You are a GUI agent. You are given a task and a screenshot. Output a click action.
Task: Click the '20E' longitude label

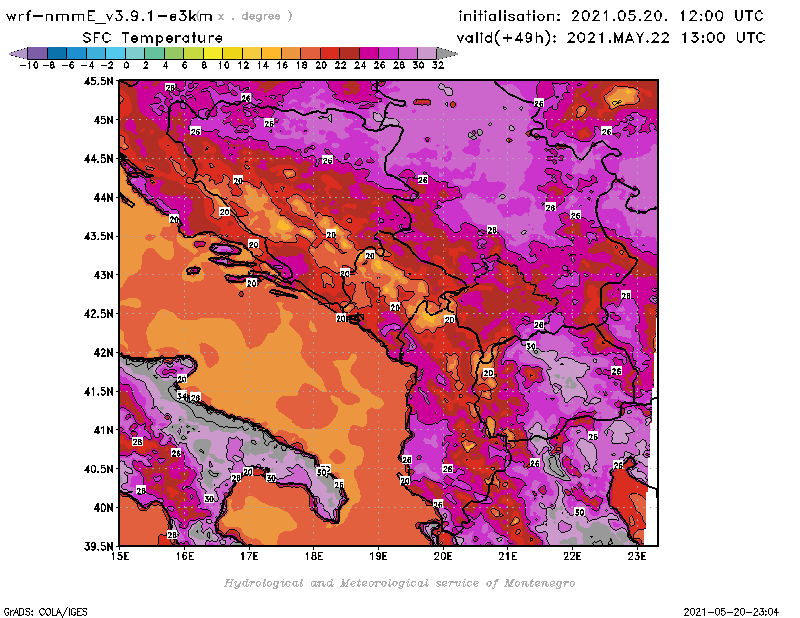pyautogui.click(x=443, y=556)
